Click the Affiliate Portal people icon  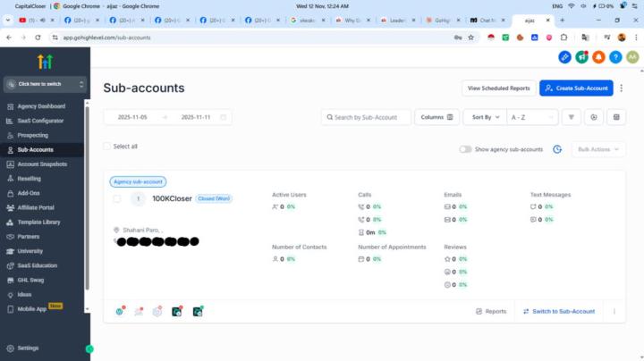[10, 207]
